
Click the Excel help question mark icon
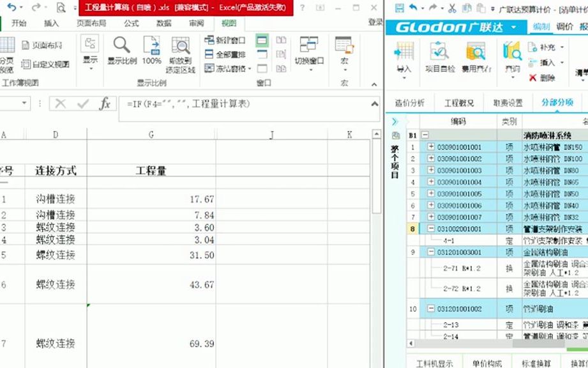[302, 8]
